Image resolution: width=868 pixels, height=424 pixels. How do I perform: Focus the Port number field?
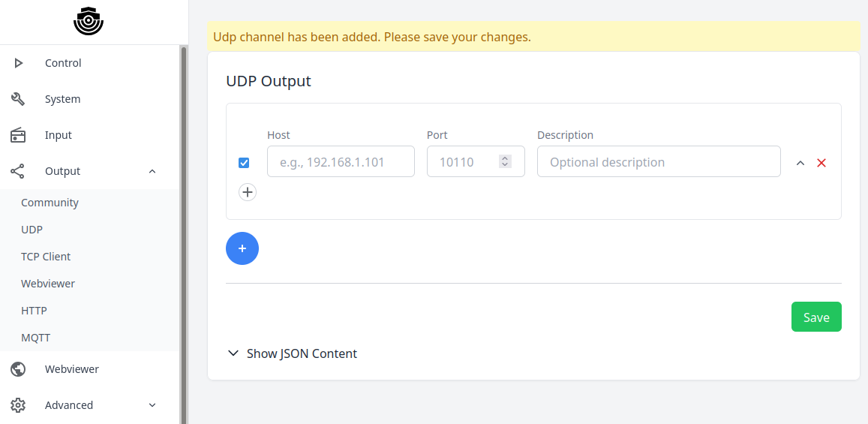pos(476,161)
